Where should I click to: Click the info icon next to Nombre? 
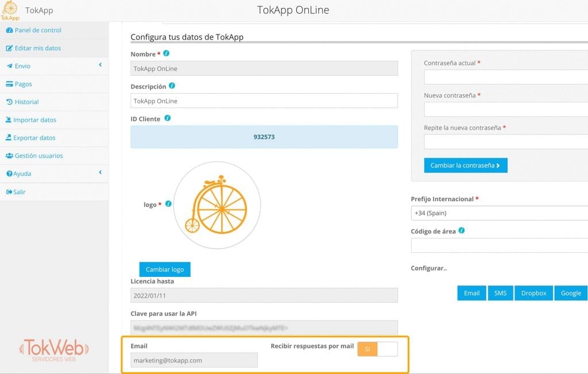point(167,53)
